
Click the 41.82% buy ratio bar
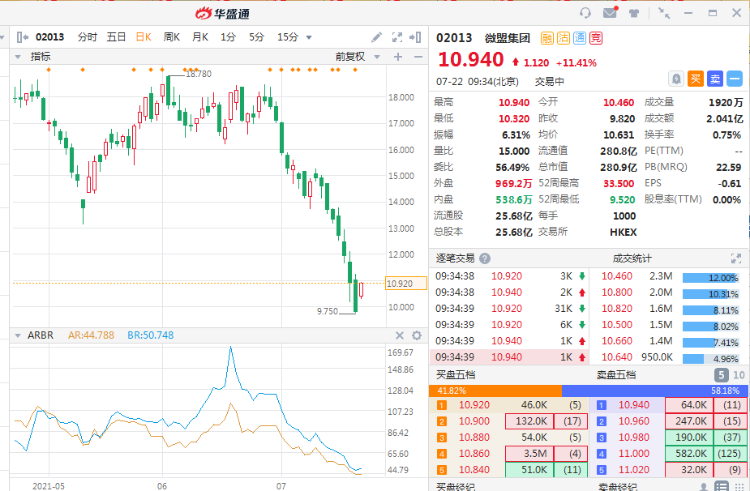coord(496,391)
